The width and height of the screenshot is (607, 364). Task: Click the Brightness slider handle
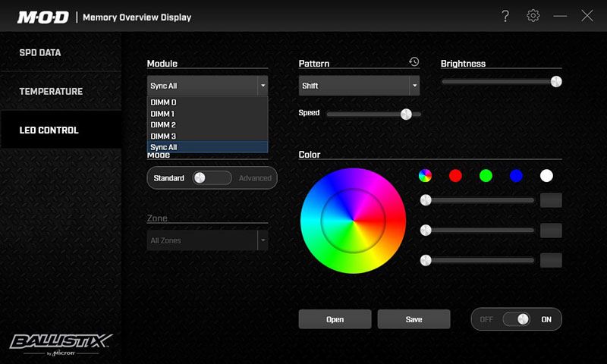[x=556, y=82]
